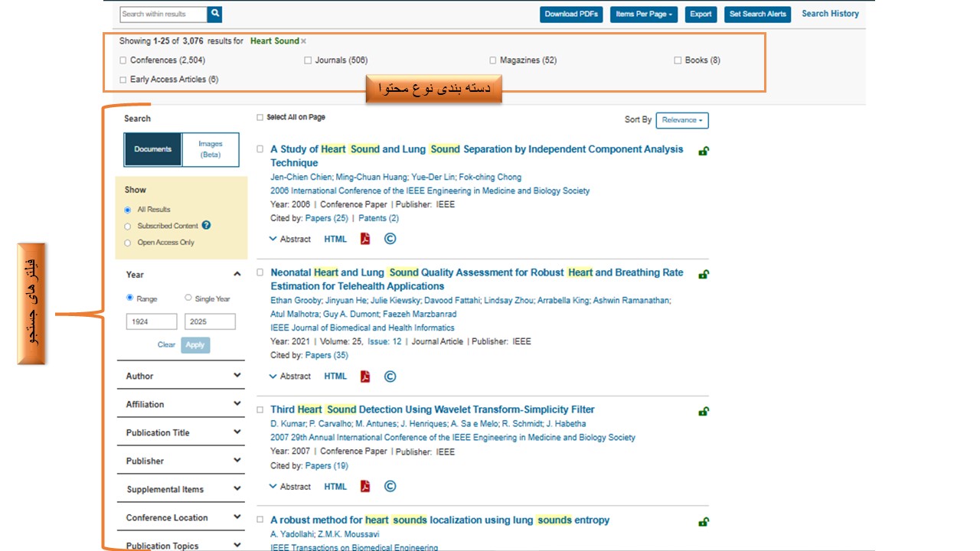Open the Sort By Relevance dropdown
980x551 pixels.
682,120
